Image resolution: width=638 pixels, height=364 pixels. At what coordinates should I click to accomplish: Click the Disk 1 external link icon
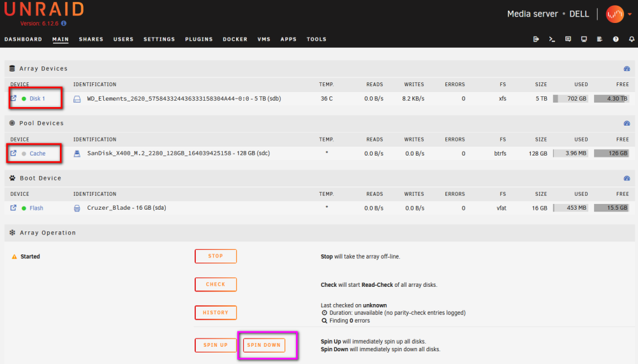[13, 98]
